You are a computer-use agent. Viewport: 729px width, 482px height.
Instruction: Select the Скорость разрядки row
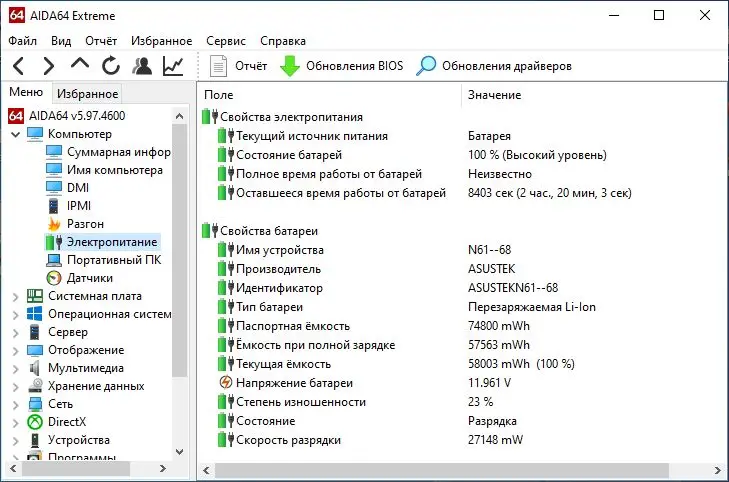pos(463,440)
